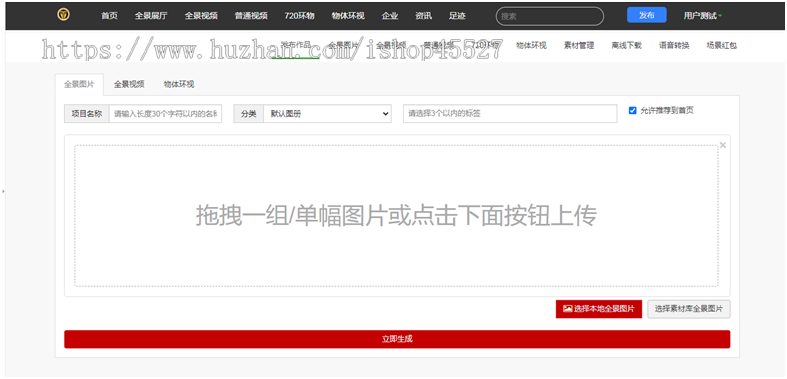
Task: Open 场景红包 in the white sub-menu
Action: pos(721,45)
